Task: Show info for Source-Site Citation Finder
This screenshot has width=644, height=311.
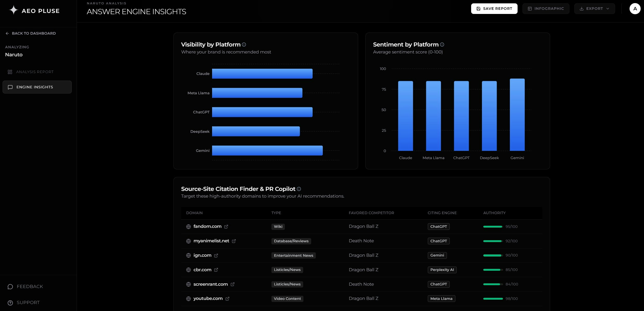Action: coord(299,189)
